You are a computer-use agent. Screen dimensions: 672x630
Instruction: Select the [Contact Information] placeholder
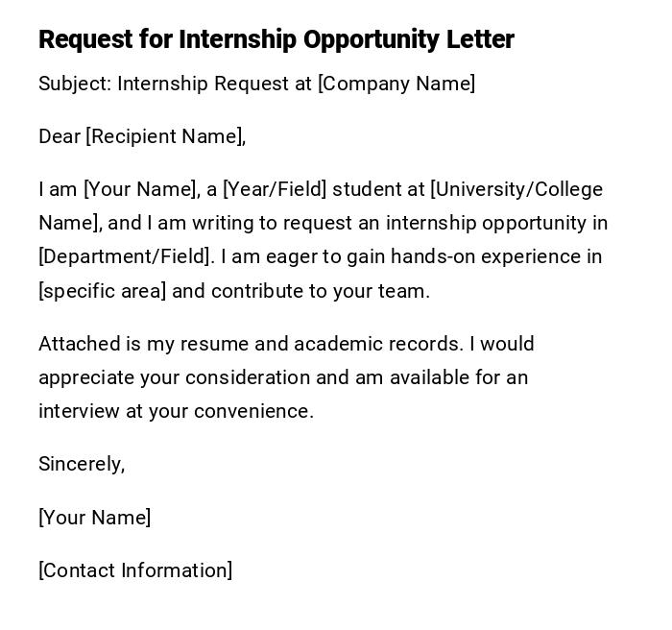click(x=135, y=570)
